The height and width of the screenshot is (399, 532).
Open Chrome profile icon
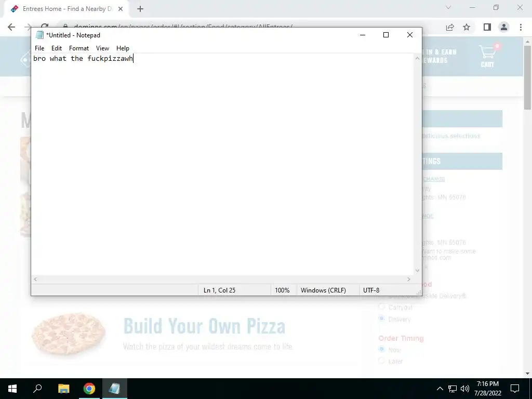tap(504, 27)
